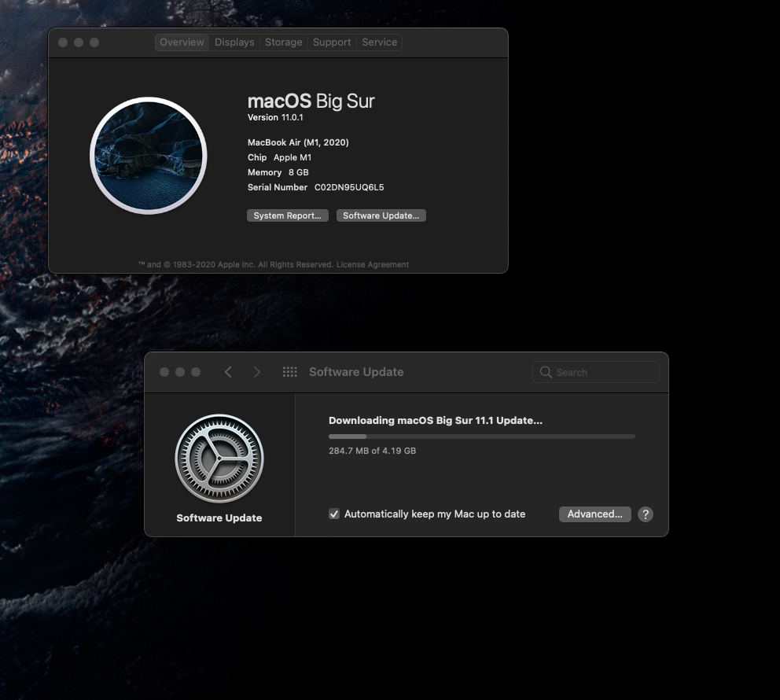Click the Software Update window title
Viewport: 780px width, 700px height.
356,372
